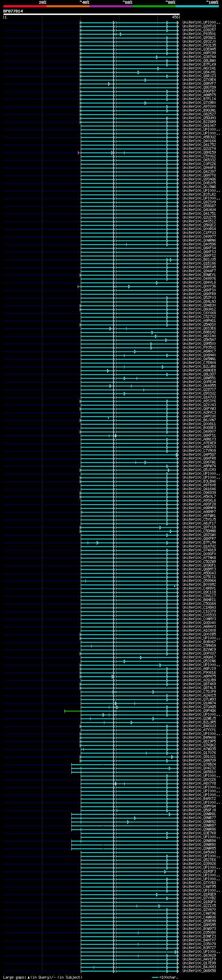
Task: View subject UniRef100_Q9FHQ6
Action: tap(199, 711)
